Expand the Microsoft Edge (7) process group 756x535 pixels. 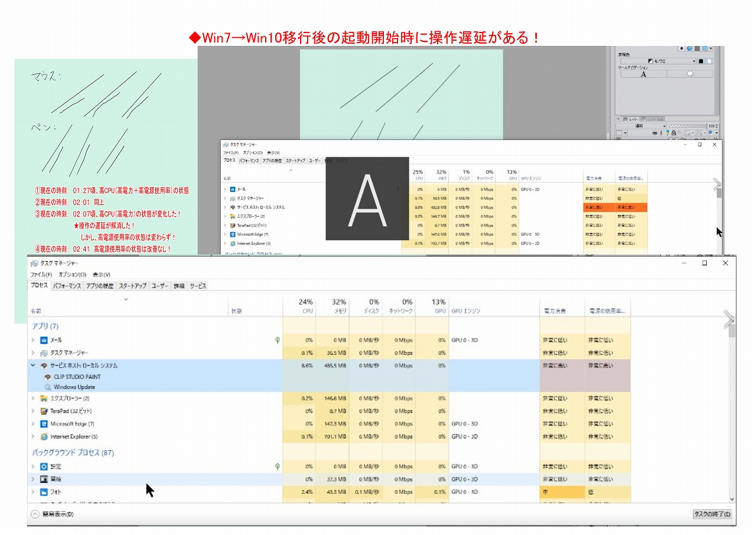pos(33,424)
